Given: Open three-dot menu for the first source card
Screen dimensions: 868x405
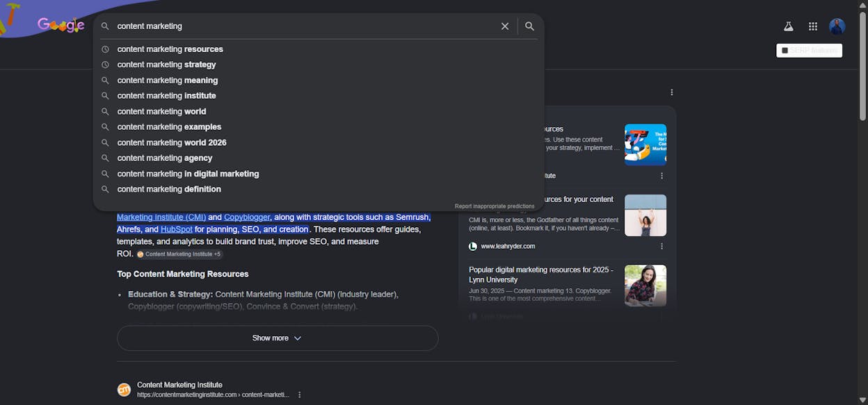Looking at the screenshot, I should click(661, 176).
